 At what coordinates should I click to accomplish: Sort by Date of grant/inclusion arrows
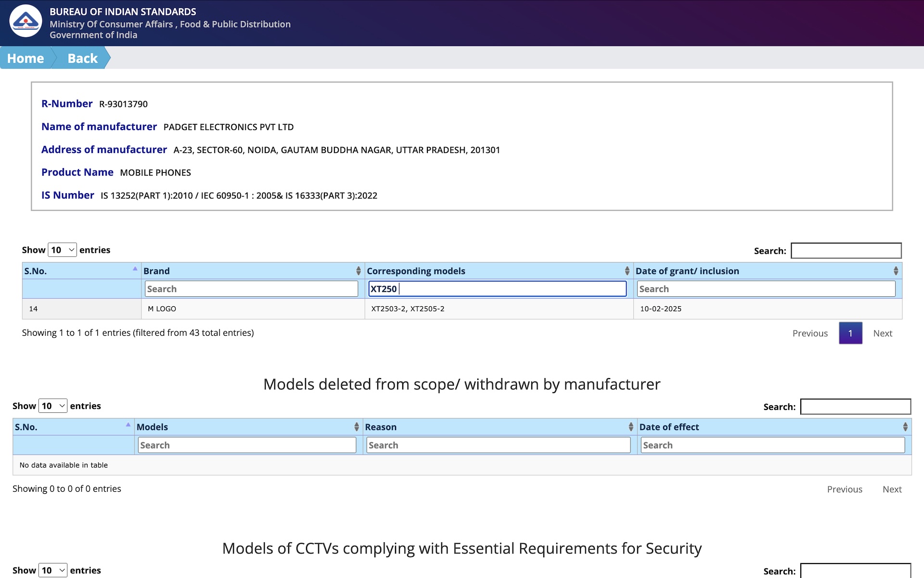pos(895,271)
